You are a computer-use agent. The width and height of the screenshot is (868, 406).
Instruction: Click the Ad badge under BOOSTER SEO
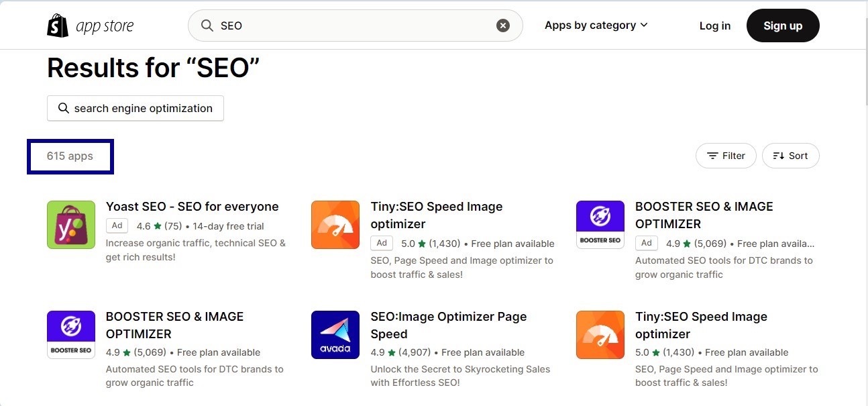click(646, 243)
